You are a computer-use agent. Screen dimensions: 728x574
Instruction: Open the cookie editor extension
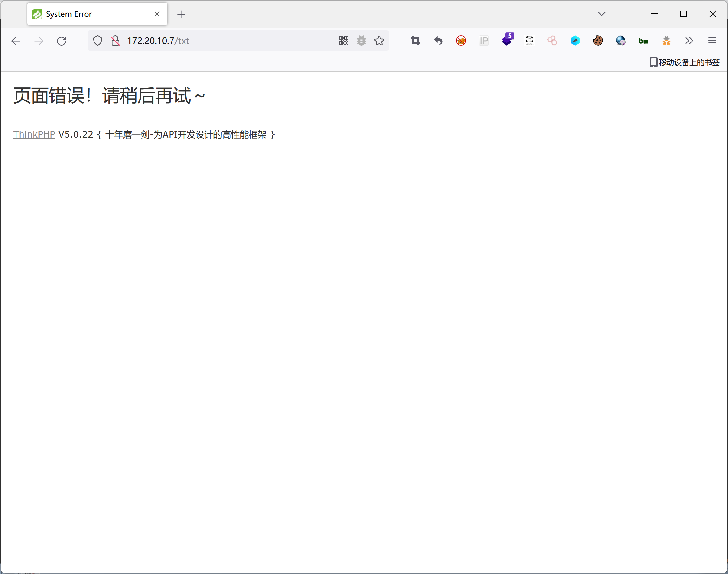(598, 41)
